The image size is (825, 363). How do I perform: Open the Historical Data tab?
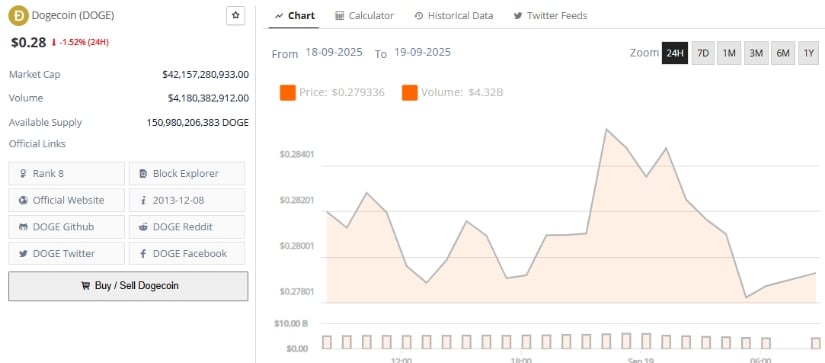point(454,15)
